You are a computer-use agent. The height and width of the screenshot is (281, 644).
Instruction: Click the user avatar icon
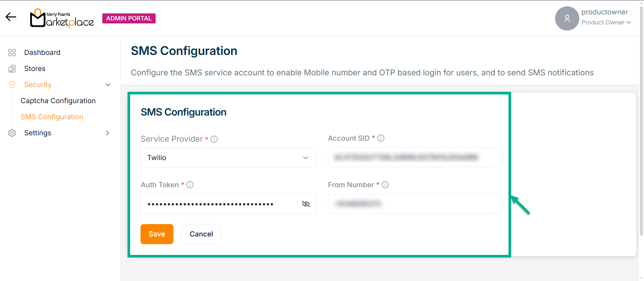pyautogui.click(x=567, y=18)
